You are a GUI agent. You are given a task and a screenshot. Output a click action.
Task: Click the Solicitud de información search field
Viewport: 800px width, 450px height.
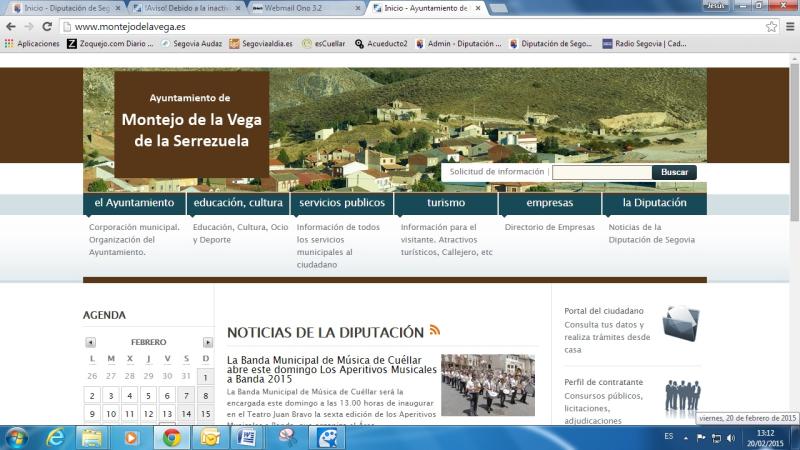coord(601,172)
